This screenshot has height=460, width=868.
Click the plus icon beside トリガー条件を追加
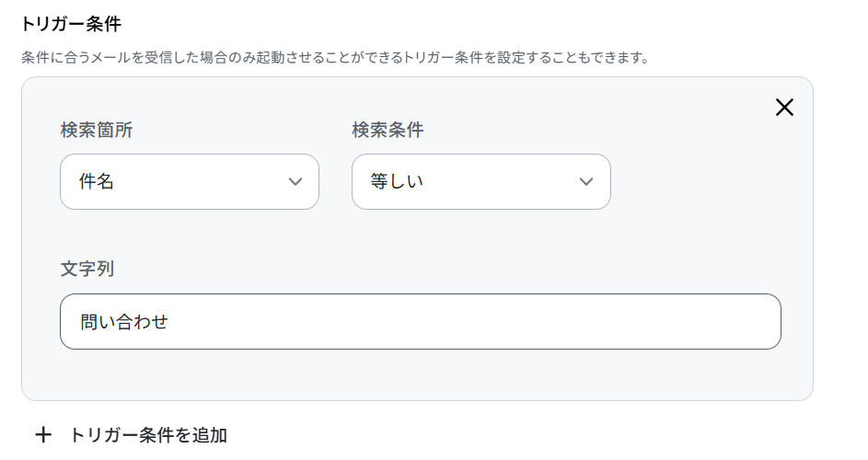[x=43, y=435]
